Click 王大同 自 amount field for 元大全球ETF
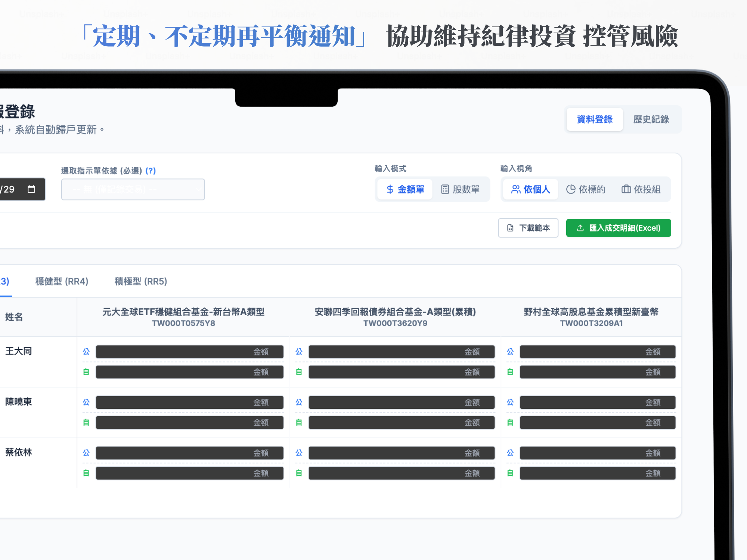Viewport: 747px width, 560px height. pos(190,372)
